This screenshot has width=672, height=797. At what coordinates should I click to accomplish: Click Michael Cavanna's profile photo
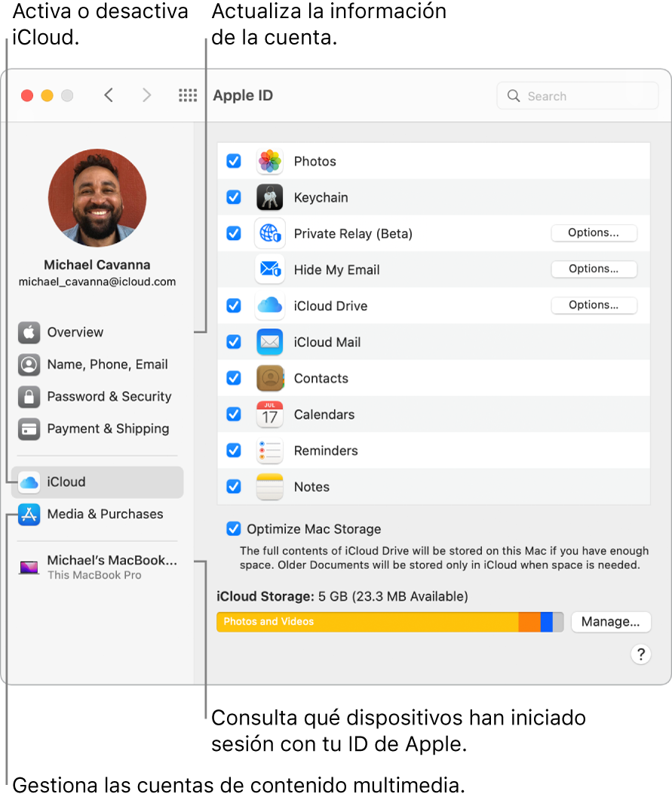point(97,198)
